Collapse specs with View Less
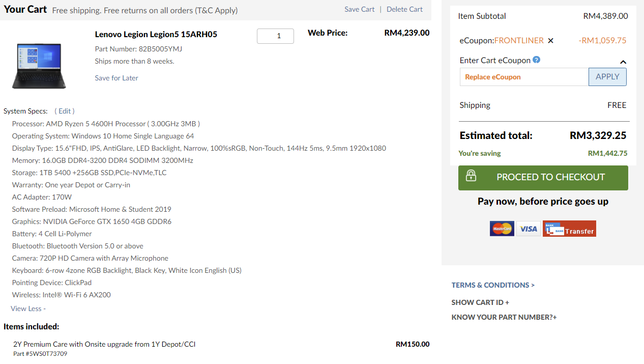The height and width of the screenshot is (364, 644). tap(28, 309)
